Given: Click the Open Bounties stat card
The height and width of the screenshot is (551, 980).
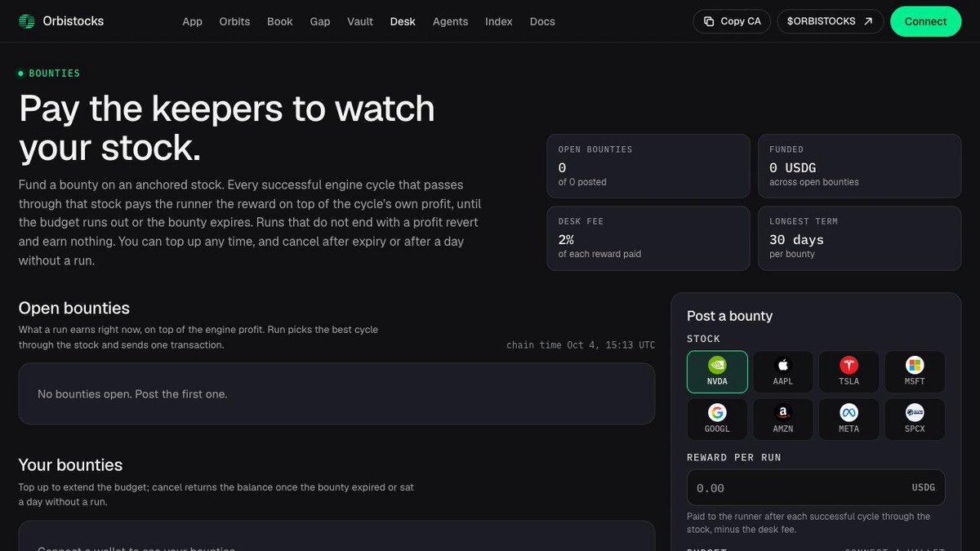Looking at the screenshot, I should pyautogui.click(x=648, y=166).
